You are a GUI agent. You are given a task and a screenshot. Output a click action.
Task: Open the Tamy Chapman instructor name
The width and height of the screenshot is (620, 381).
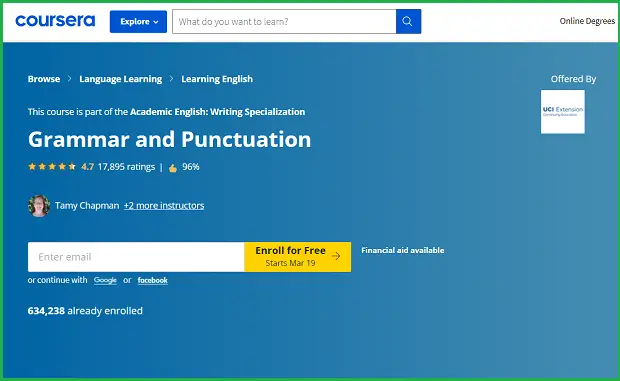[87, 206]
